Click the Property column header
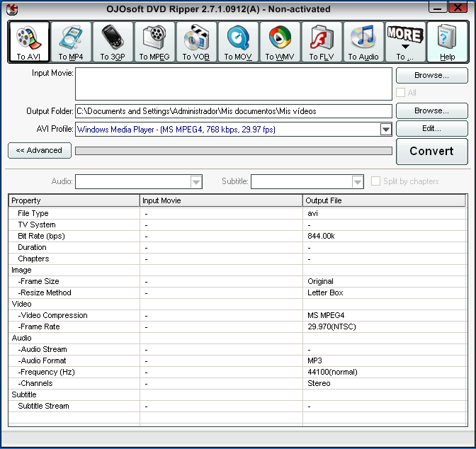Image resolution: width=476 pixels, height=449 pixels. point(74,200)
